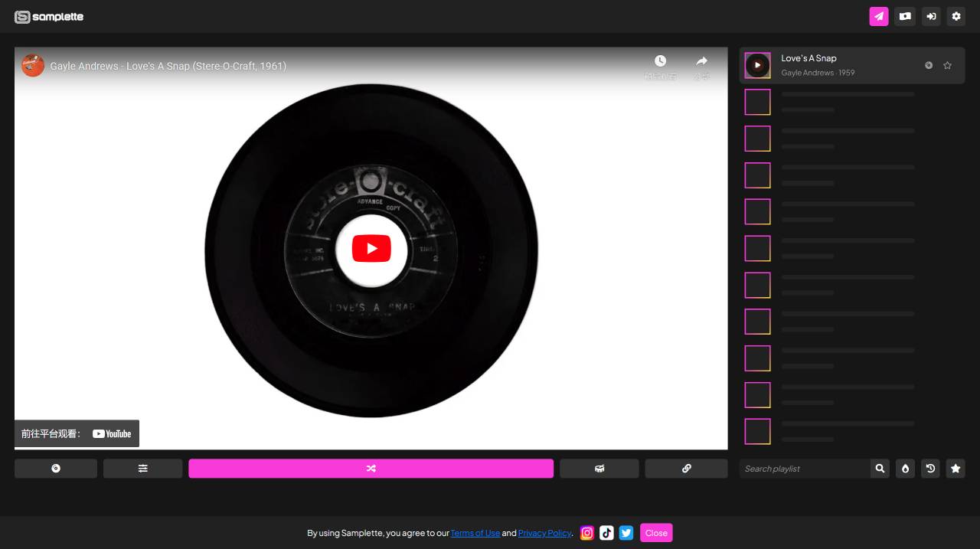Click the camera icon in the top bar
Viewport: 980px width, 549px height.
click(904, 16)
